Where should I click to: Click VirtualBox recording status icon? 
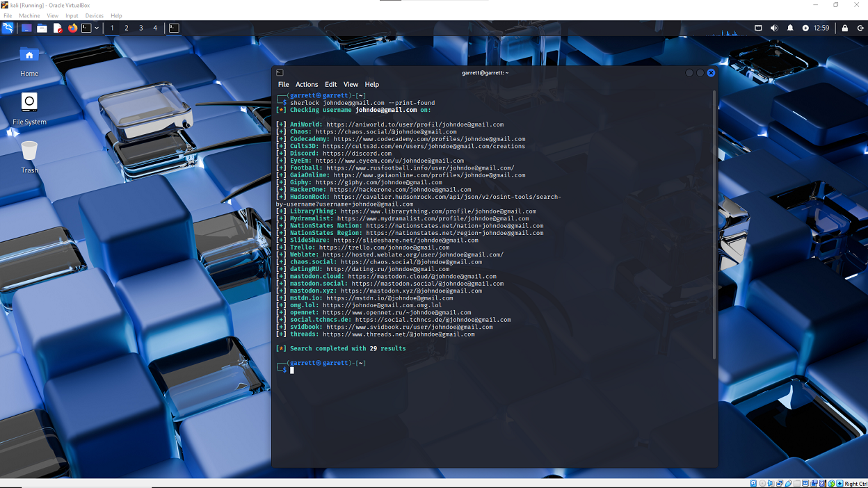814,483
